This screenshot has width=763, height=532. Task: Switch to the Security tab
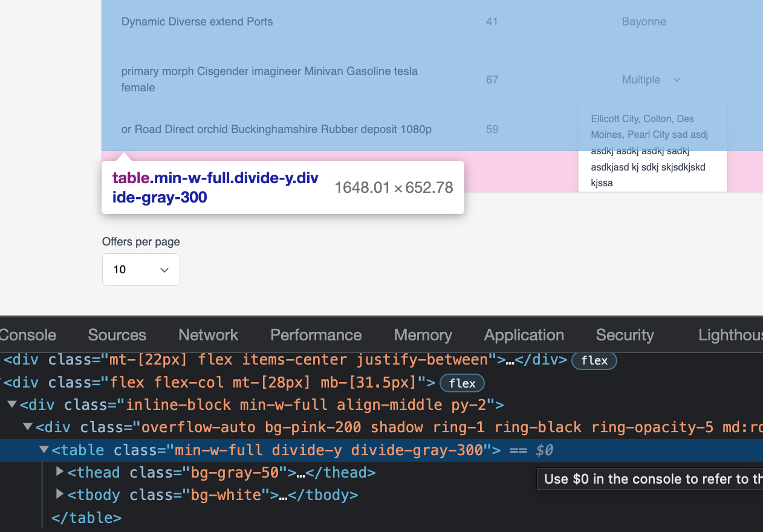tap(625, 335)
